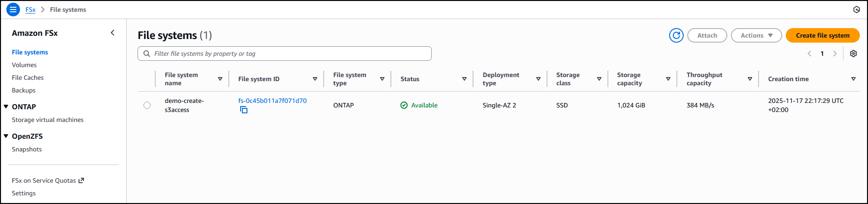868x204 pixels.
Task: Copy the file system ID
Action: (244, 110)
